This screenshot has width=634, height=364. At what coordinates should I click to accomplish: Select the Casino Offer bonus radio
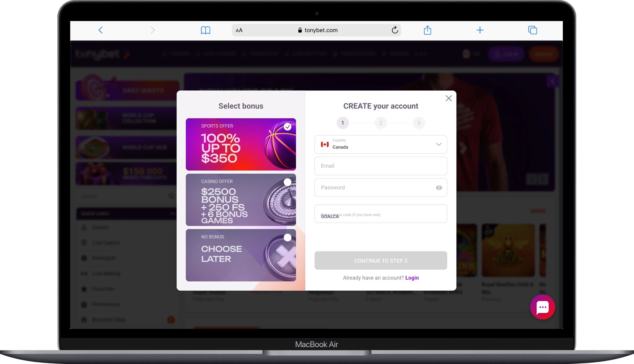coord(287,182)
